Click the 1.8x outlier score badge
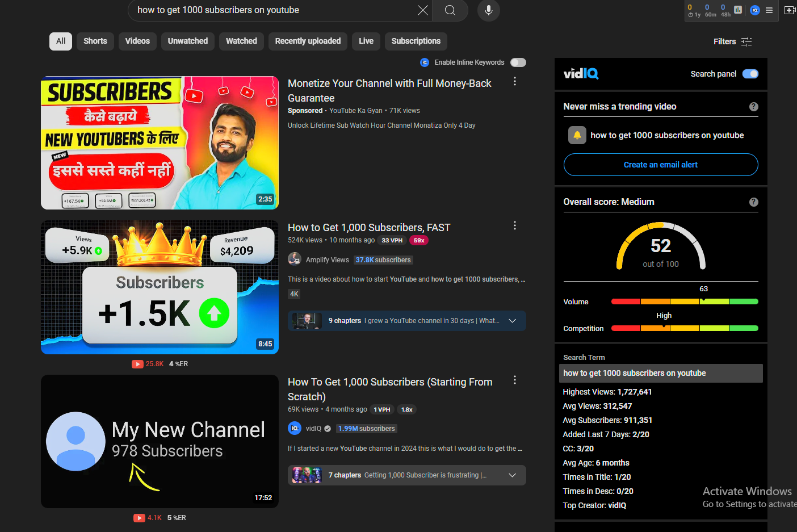 [407, 409]
